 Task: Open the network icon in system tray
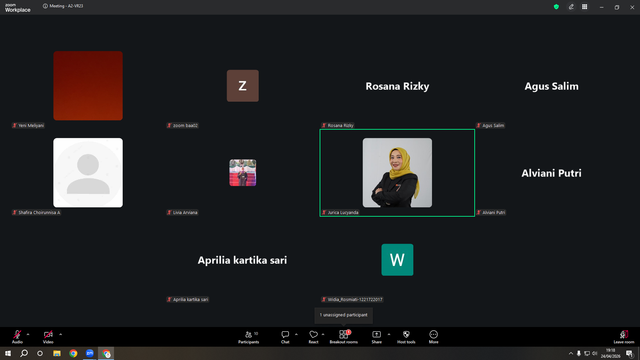pos(587,353)
